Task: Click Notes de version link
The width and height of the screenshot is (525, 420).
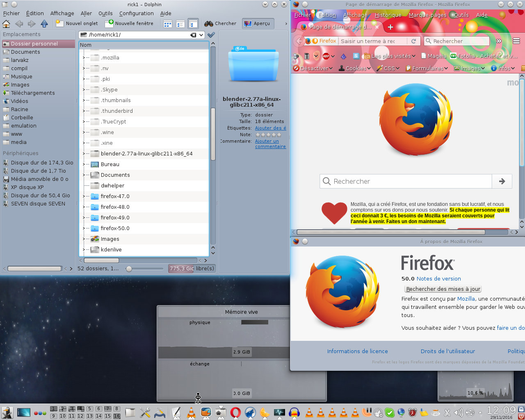Action: point(438,279)
